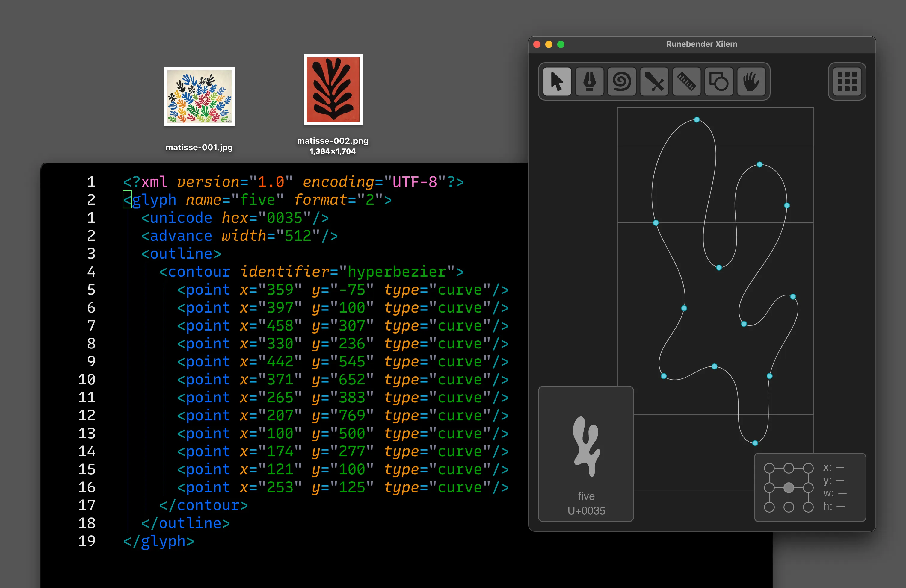The image size is (906, 588).
Task: Pick the ruler Measure tool
Action: tap(686, 81)
